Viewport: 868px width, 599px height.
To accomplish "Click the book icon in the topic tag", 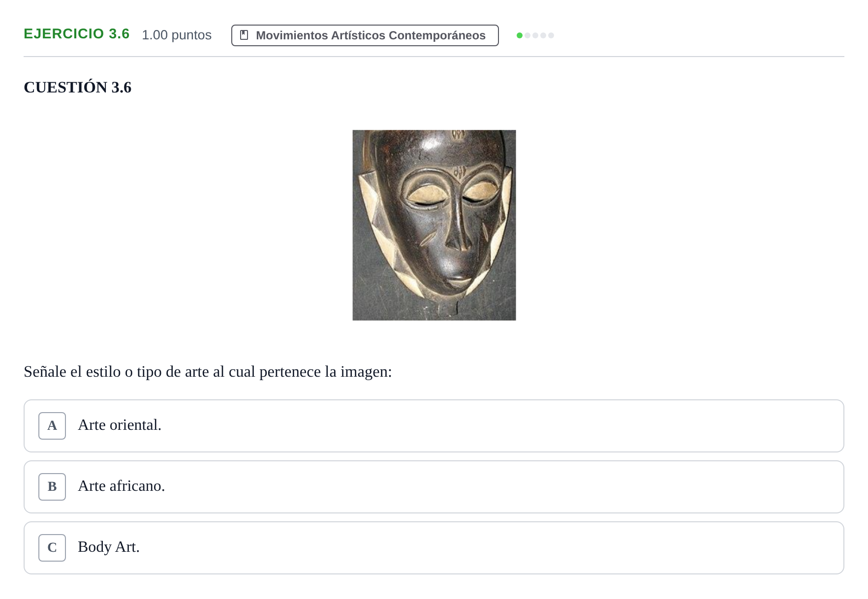I will click(x=244, y=35).
